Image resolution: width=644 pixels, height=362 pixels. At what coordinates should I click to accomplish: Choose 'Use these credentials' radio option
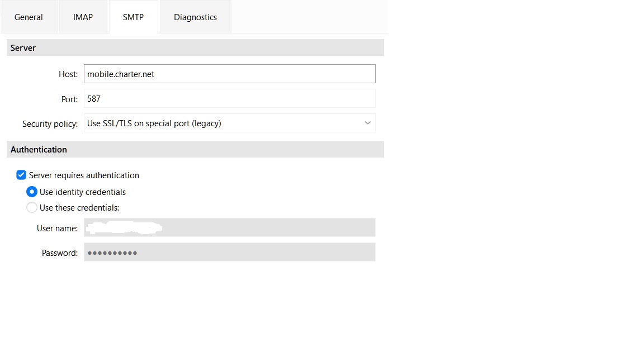tap(32, 207)
